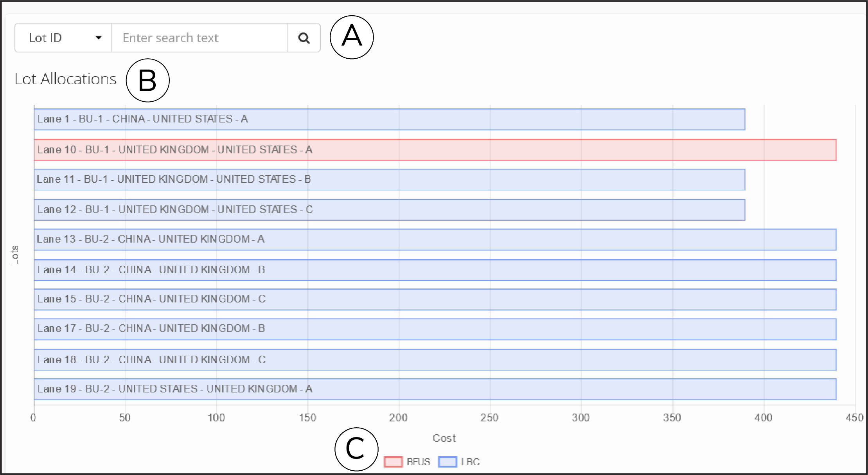Click the BFUS legend label
Viewport: 868px width, 475px height.
coord(418,462)
